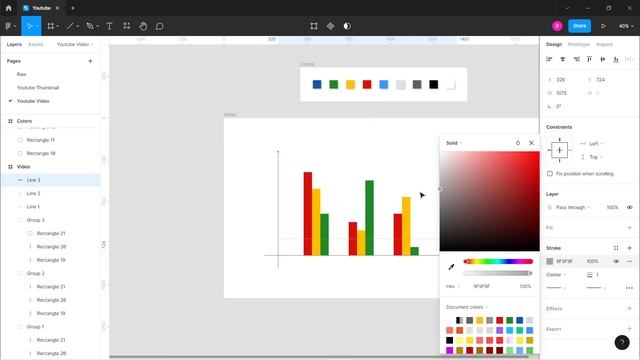
Task: Click the Home icon
Action: coord(9,8)
